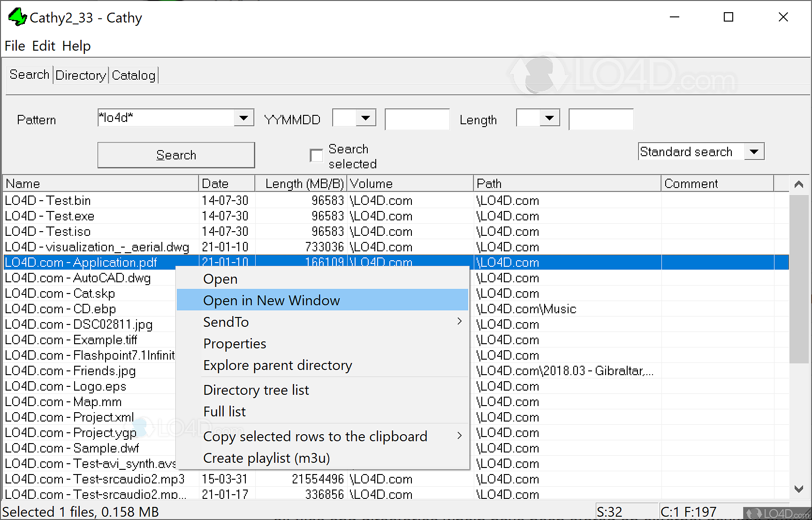The image size is (812, 520).
Task: Choose Open in New Window from context menu
Action: pyautogui.click(x=271, y=300)
